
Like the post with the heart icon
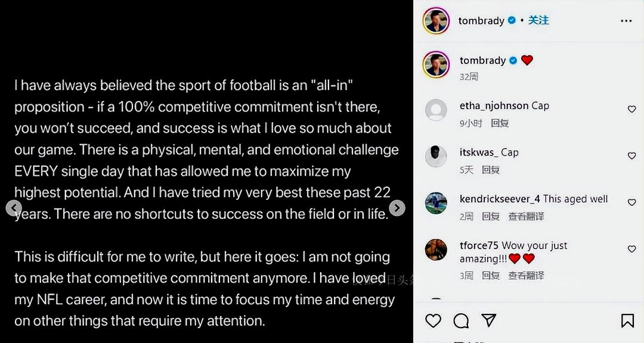433,321
